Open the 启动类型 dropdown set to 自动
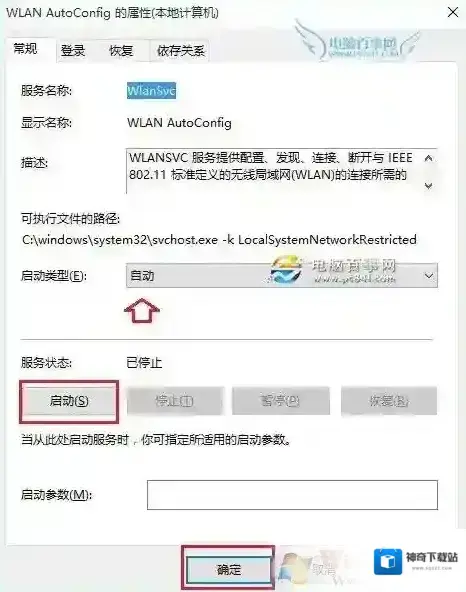466x592 pixels. [282, 276]
